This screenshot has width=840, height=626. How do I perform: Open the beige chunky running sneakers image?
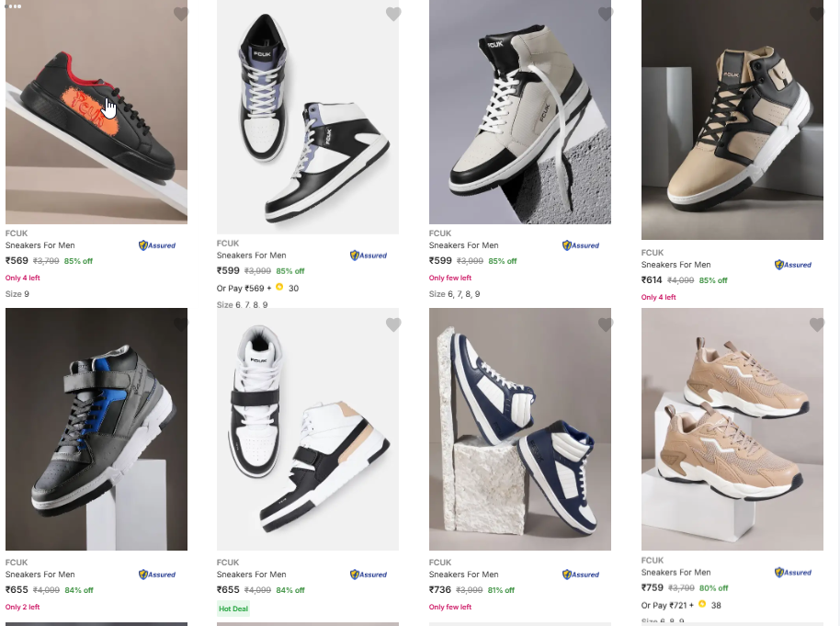click(732, 429)
